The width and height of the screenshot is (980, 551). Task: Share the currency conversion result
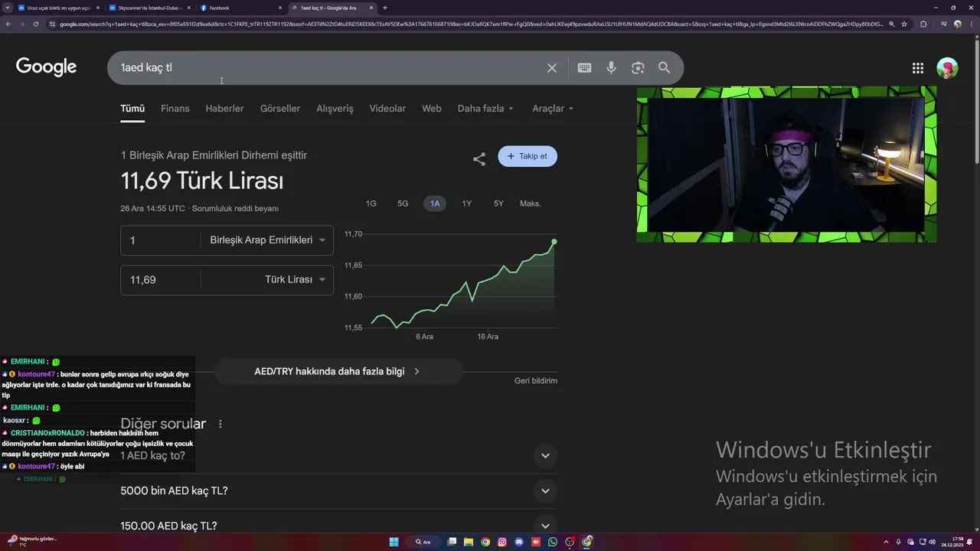point(479,159)
